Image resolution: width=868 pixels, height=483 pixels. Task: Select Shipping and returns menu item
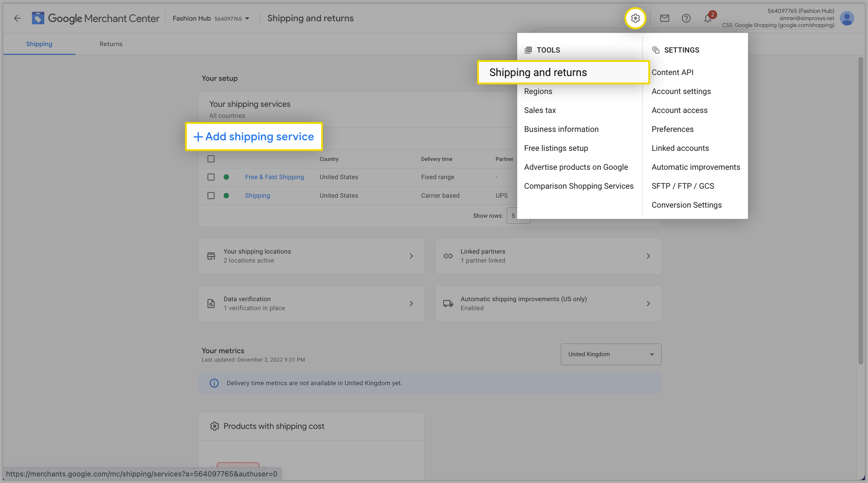coord(563,72)
